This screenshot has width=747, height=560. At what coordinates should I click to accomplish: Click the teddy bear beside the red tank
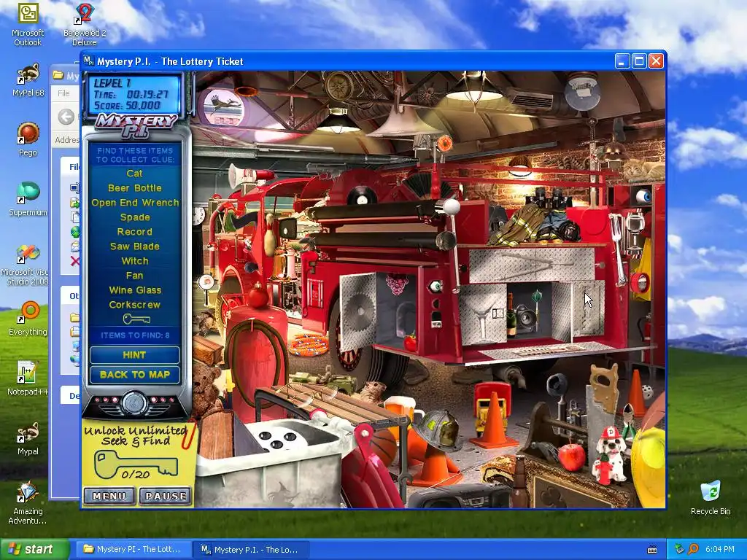(205, 389)
